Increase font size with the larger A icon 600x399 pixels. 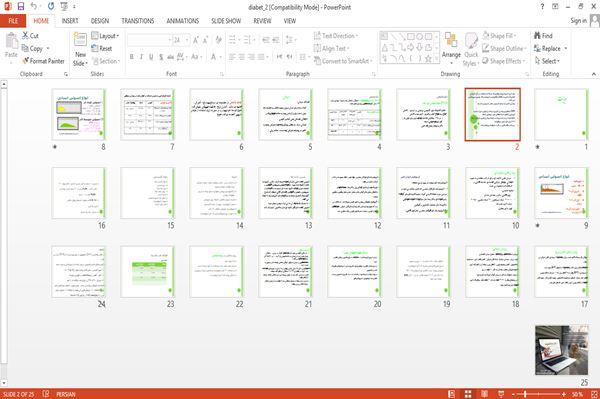pyautogui.click(x=196, y=40)
